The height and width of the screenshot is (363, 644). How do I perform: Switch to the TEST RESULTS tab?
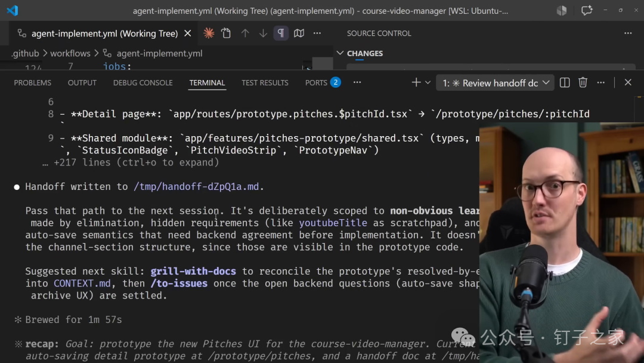tap(265, 82)
